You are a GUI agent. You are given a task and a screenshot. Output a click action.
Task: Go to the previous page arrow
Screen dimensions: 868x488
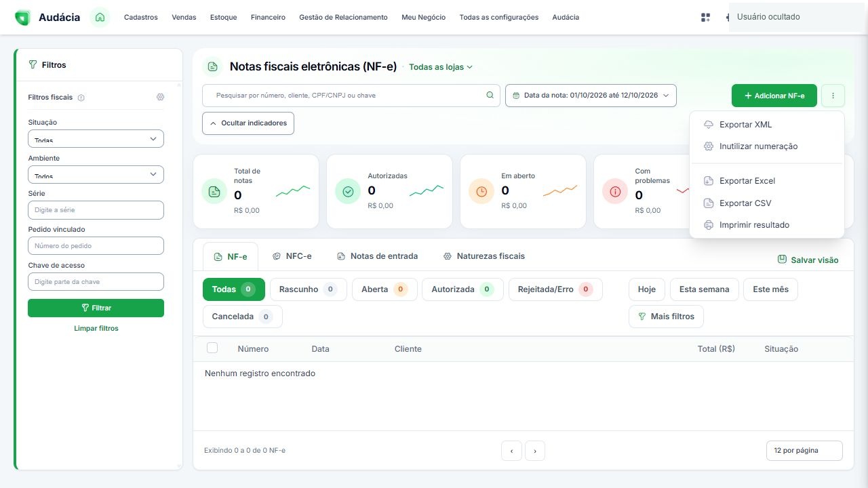coord(511,451)
